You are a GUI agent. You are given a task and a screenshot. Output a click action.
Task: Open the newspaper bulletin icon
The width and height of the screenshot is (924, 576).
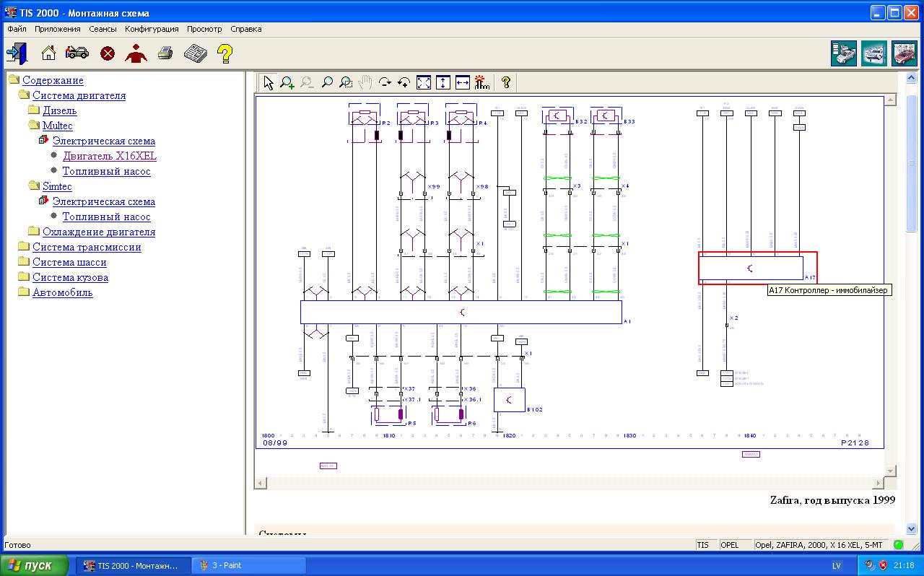(195, 53)
